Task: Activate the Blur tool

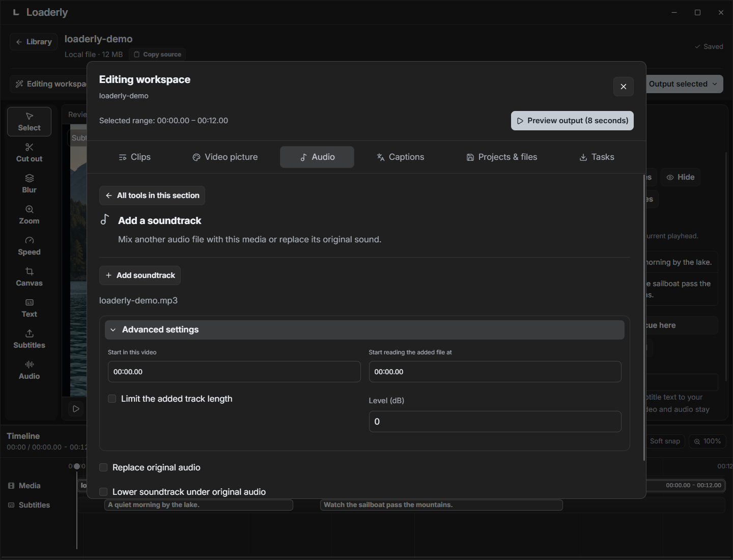Action: point(29,184)
